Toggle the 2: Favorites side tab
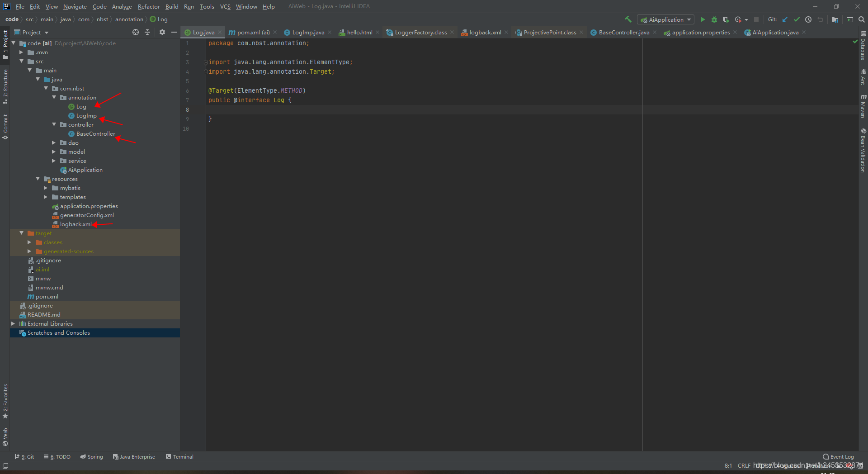Viewport: 868px width, 474px height. (x=5, y=401)
